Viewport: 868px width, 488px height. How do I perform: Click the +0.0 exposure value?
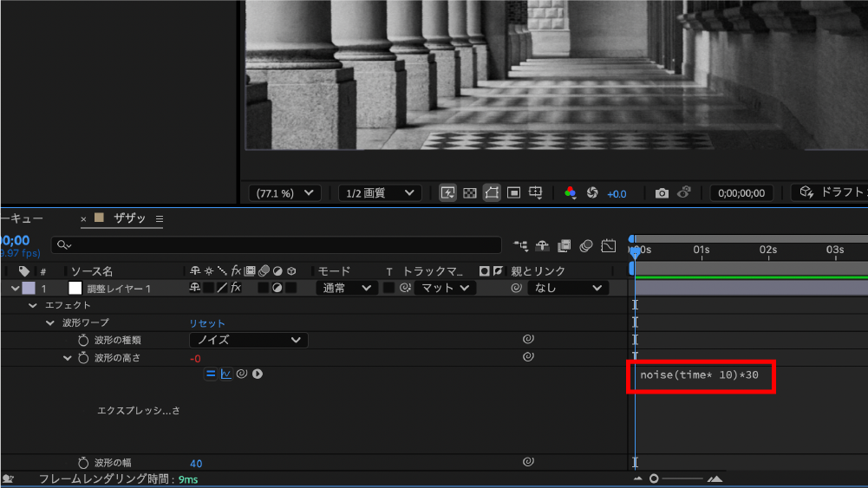pos(617,193)
